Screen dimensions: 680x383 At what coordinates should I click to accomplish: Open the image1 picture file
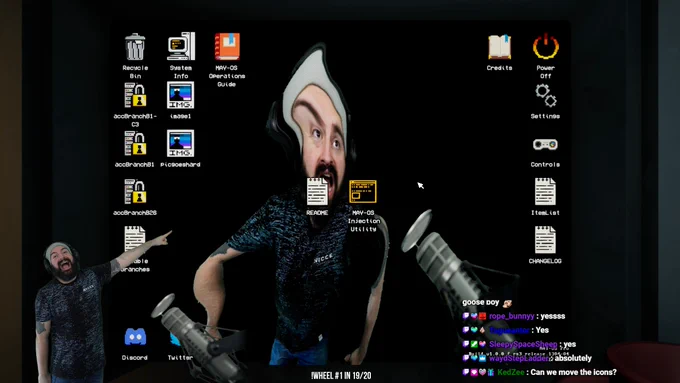(180, 95)
